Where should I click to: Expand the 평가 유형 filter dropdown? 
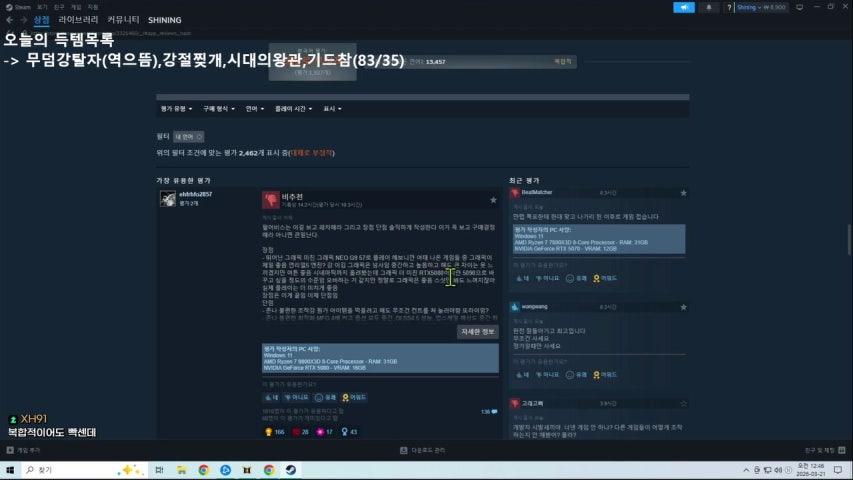click(176, 109)
